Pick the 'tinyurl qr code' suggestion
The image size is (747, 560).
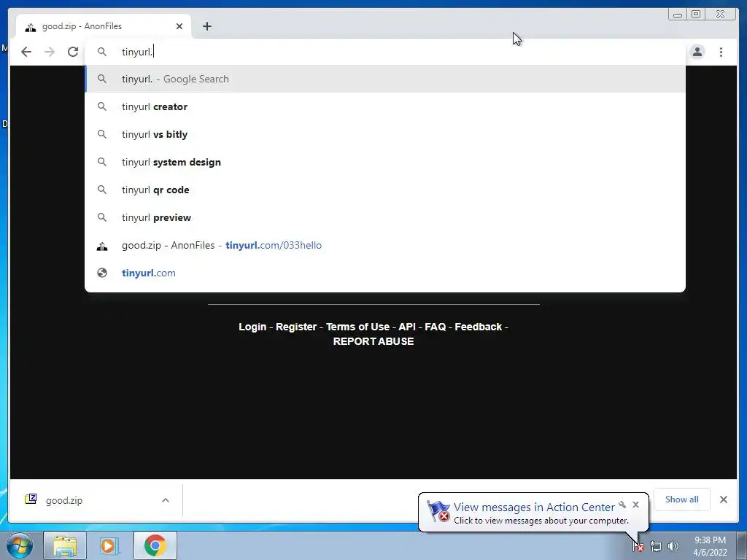385,190
